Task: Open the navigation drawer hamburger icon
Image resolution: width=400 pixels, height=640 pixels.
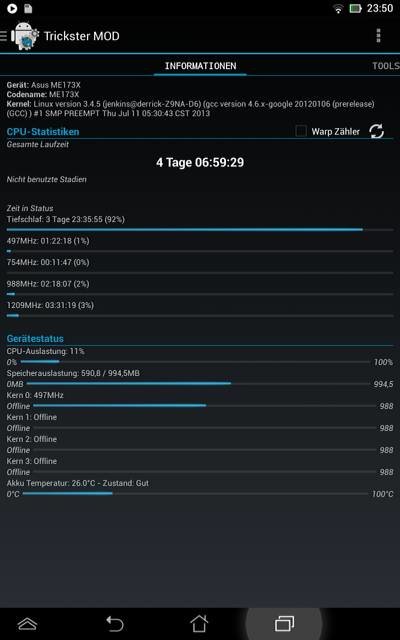Action: 4,36
